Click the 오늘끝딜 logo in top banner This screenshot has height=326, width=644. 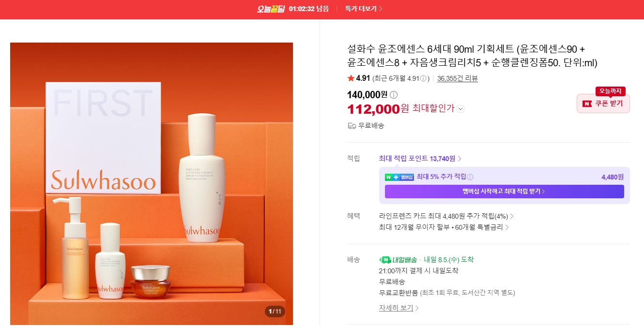[271, 9]
